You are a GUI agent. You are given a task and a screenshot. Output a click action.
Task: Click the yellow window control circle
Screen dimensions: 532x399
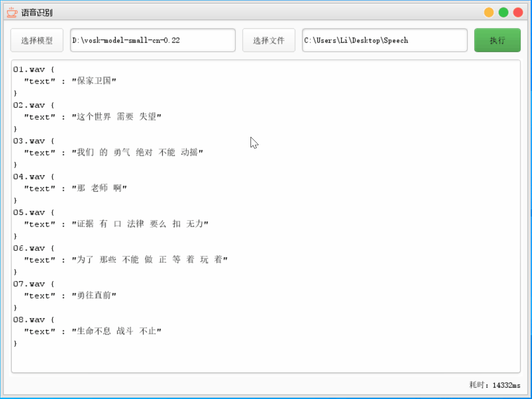tap(489, 12)
